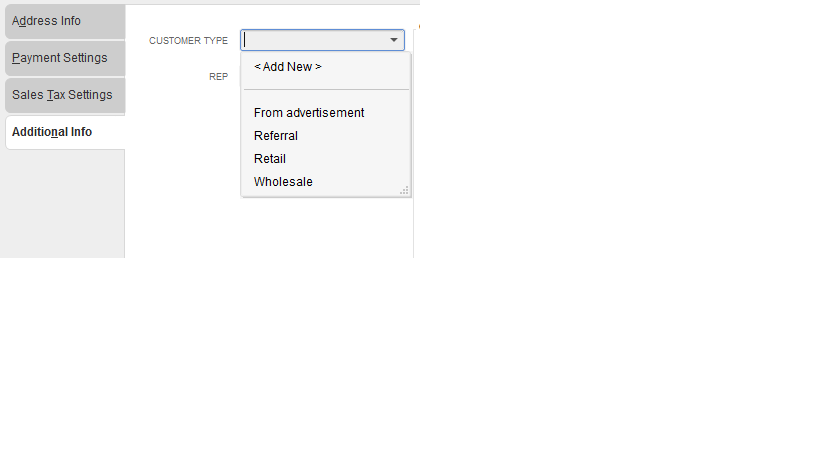
Task: Click the blank row above From advertisement
Action: 325,98
